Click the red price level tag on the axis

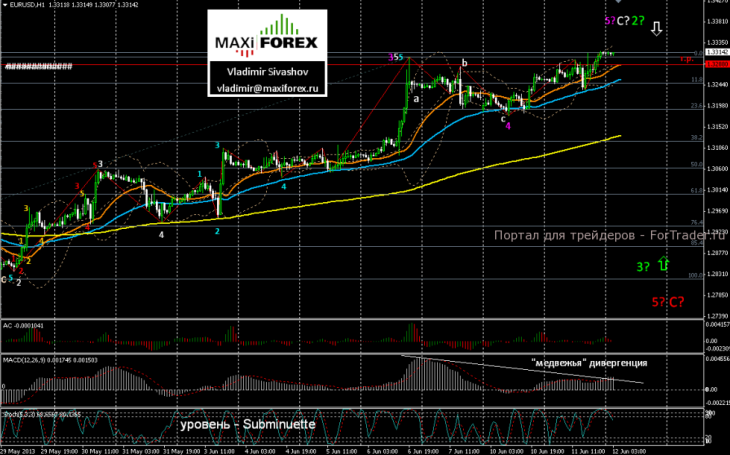point(717,64)
